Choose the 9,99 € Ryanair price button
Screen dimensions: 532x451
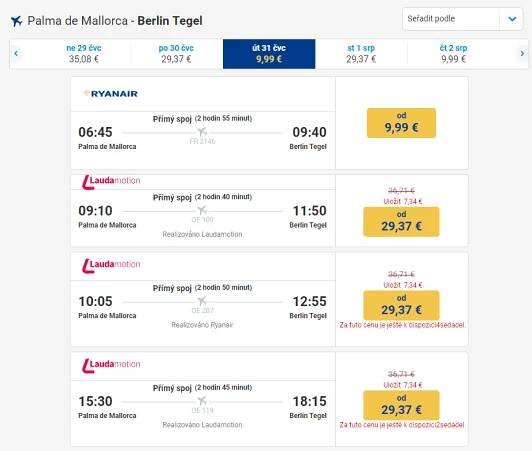(x=401, y=123)
